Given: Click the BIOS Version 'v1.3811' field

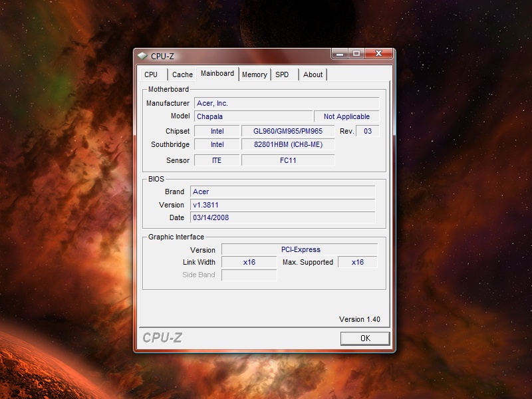Looking at the screenshot, I should click(x=283, y=205).
